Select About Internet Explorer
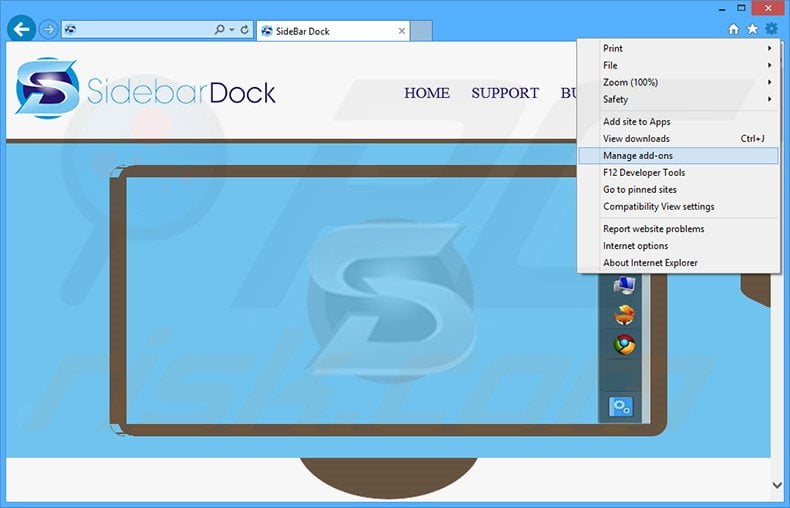790x508 pixels. [x=678, y=263]
